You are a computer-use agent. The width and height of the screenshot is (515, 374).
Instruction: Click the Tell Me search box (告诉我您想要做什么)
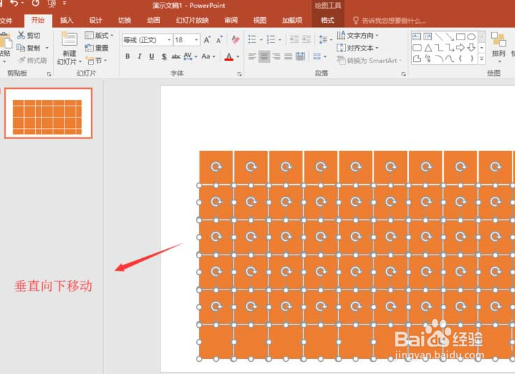tap(390, 21)
